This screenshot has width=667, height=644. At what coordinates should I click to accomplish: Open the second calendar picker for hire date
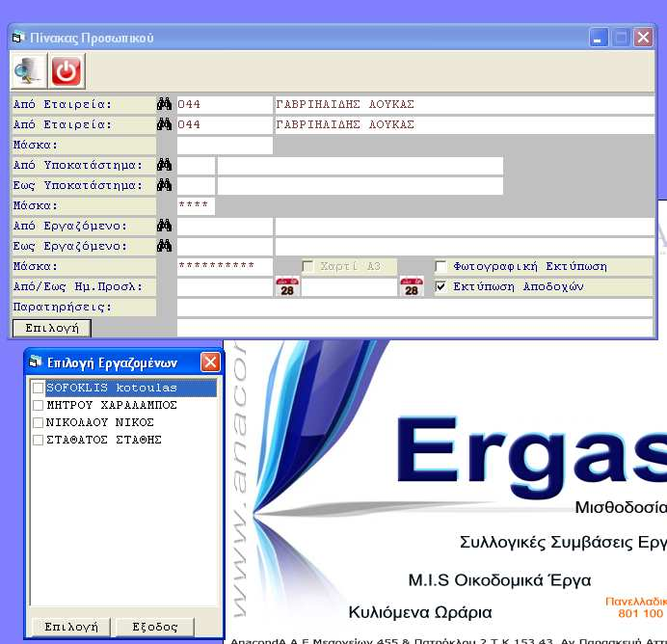pyautogui.click(x=412, y=286)
